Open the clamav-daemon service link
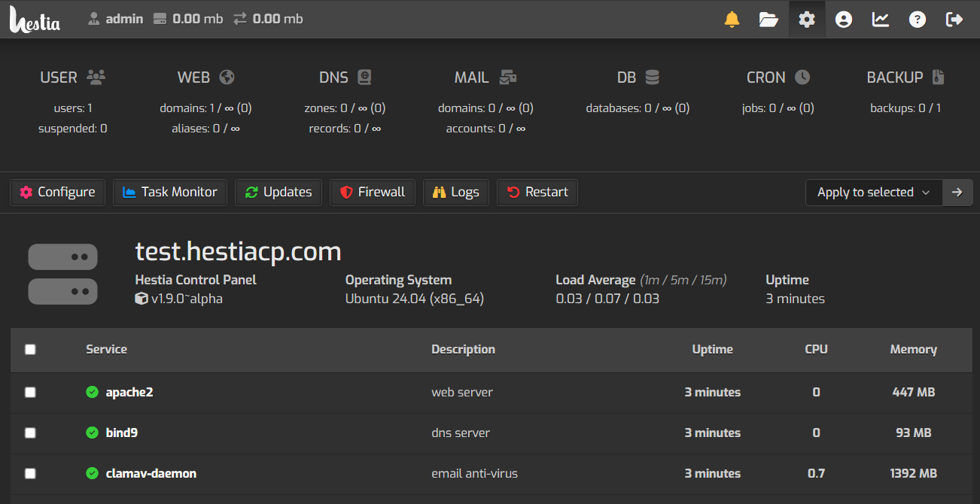The width and height of the screenshot is (980, 504). (151, 473)
